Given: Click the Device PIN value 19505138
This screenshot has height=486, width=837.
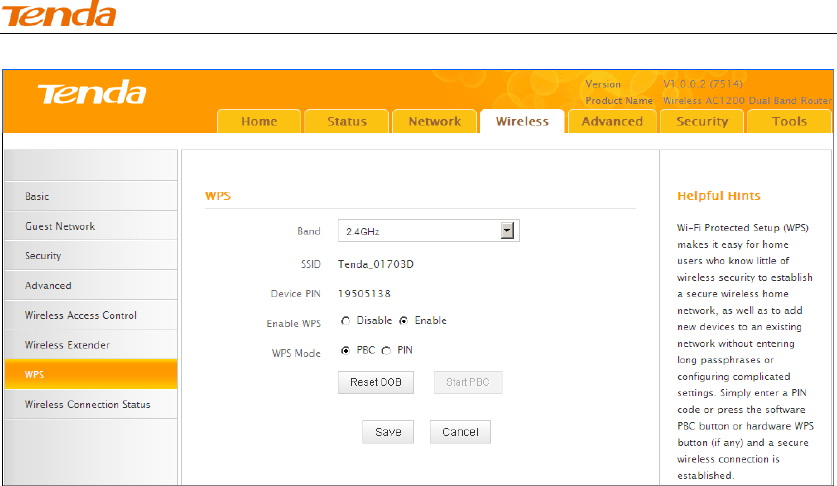Looking at the screenshot, I should coord(365,294).
